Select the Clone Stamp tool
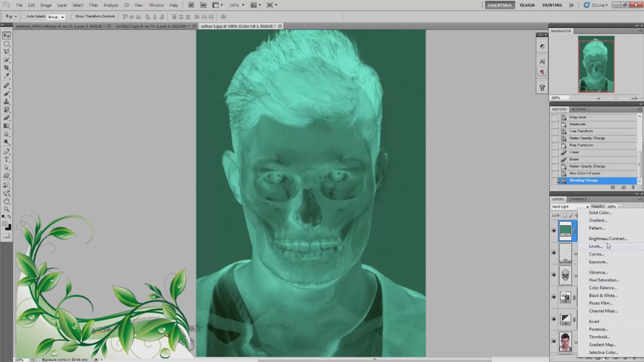Viewport: 644px width, 362px height. pyautogui.click(x=7, y=101)
